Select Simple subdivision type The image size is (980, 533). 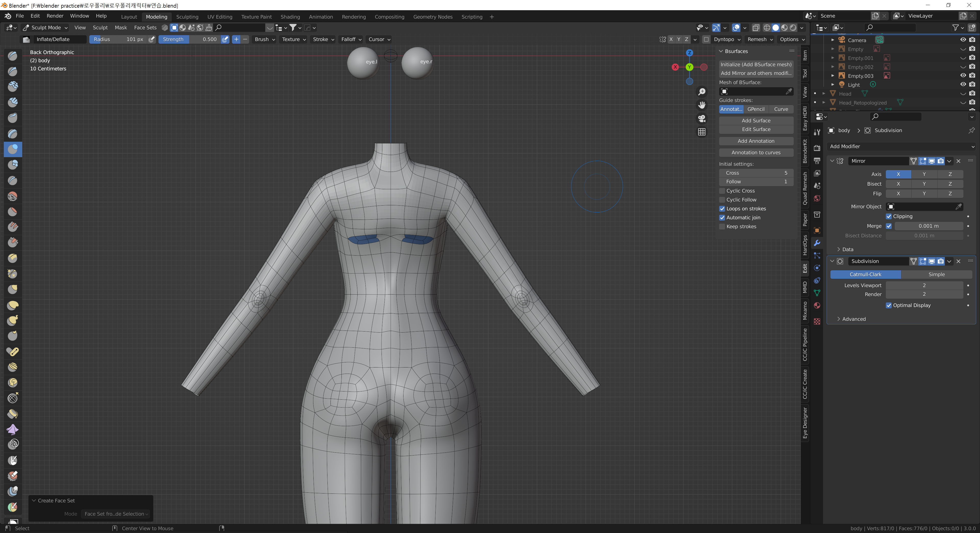936,274
